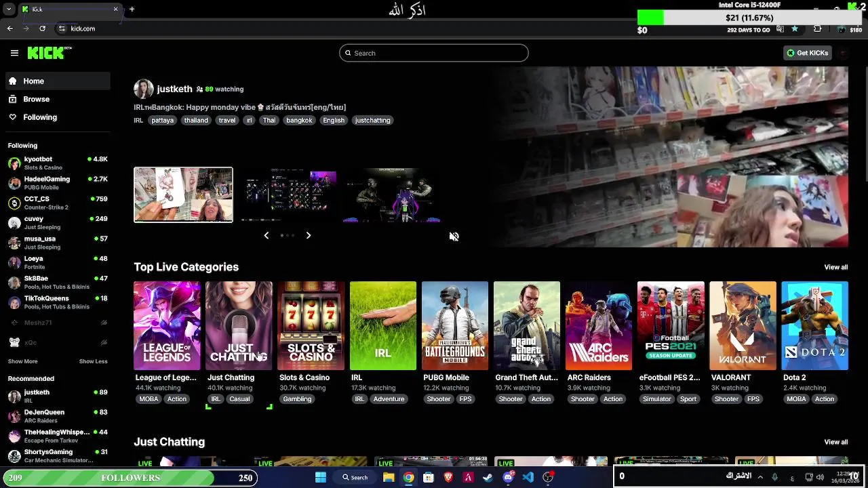The image size is (868, 488).
Task: Unmute the featured stream
Action: tap(454, 236)
